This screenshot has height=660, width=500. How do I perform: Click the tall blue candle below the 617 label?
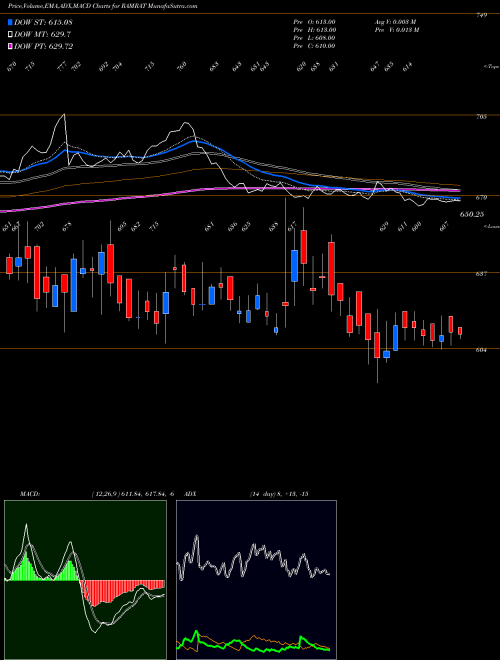[295, 266]
